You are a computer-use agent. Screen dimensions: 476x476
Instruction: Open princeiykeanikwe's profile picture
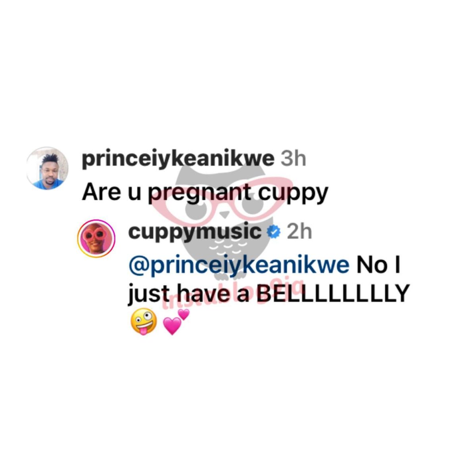point(48,168)
